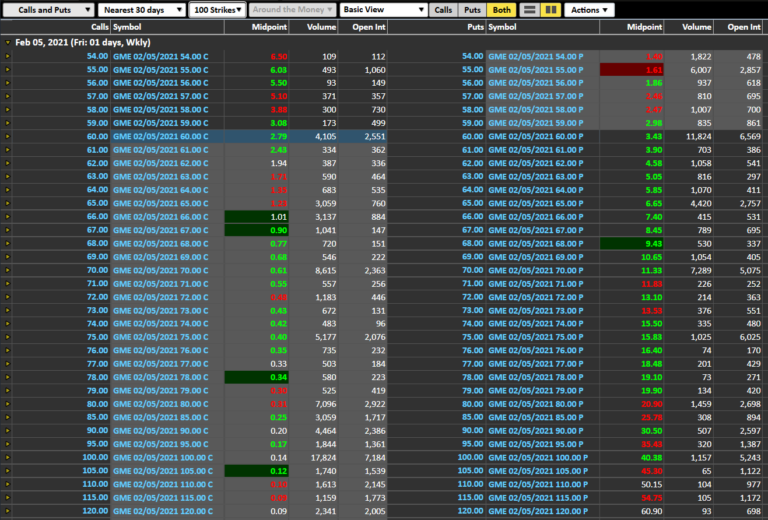The height and width of the screenshot is (520, 768).
Task: Show only Puts
Action: coord(472,10)
